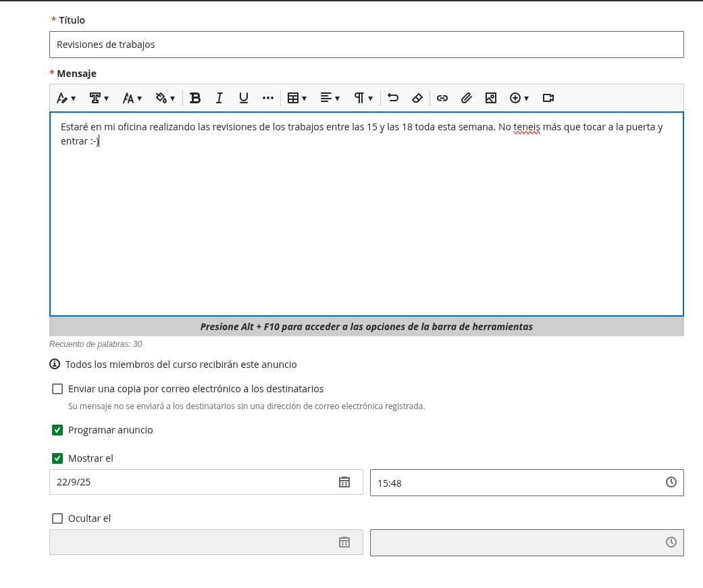The image size is (703, 588).
Task: Click the Ocultar el time field
Action: point(527,543)
